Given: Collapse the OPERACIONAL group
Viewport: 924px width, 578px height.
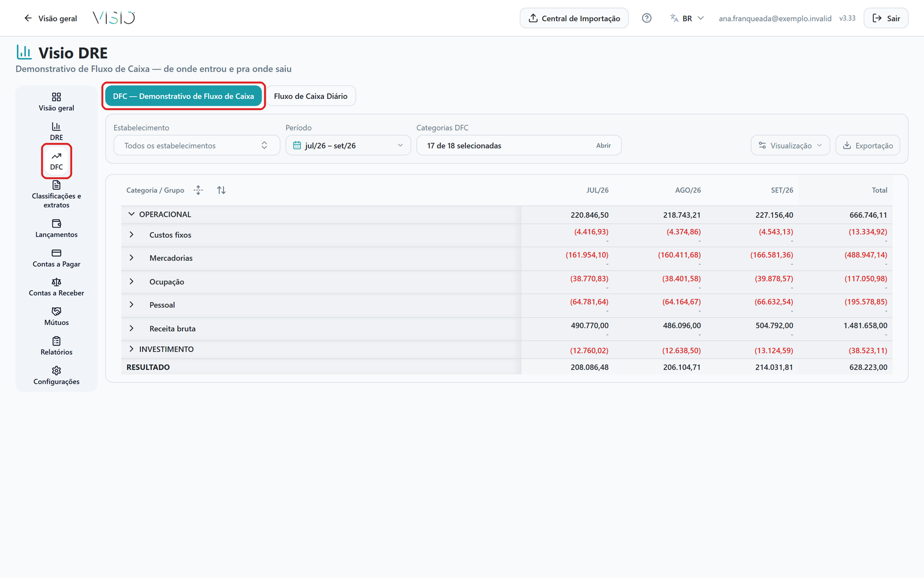Looking at the screenshot, I should click(x=132, y=214).
